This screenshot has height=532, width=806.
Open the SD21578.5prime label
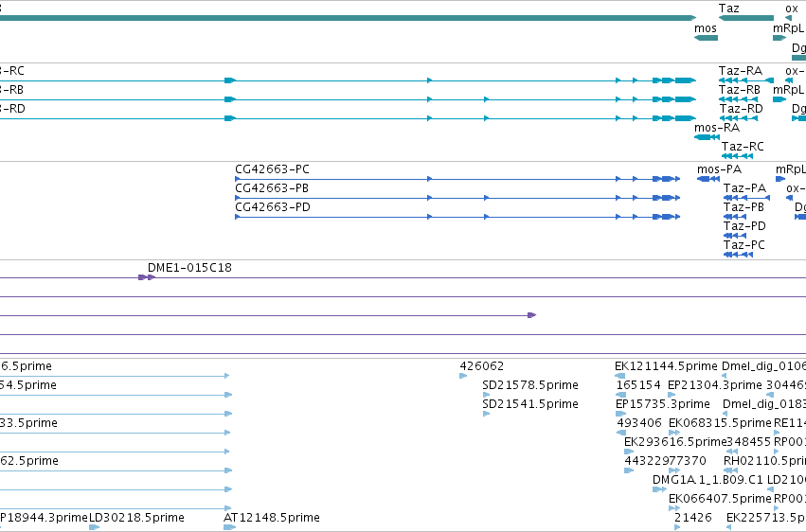(530, 385)
